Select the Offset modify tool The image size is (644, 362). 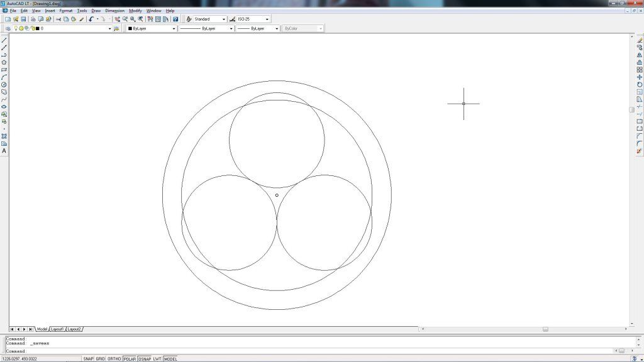coord(640,62)
